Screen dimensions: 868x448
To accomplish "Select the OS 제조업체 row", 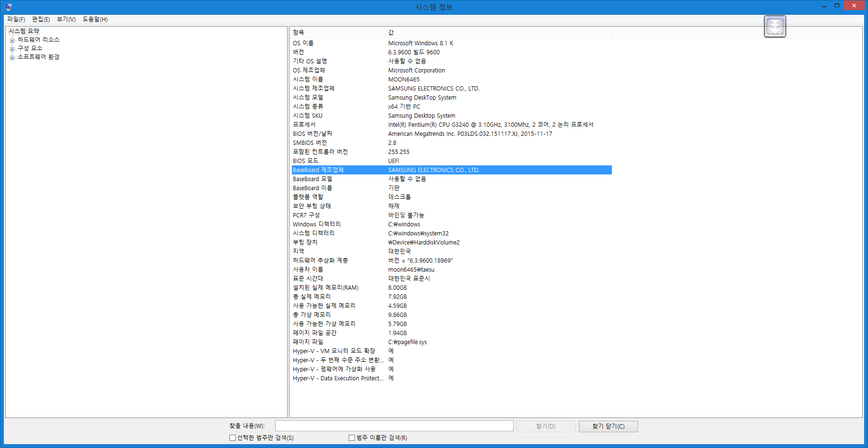I will pyautogui.click(x=452, y=71).
